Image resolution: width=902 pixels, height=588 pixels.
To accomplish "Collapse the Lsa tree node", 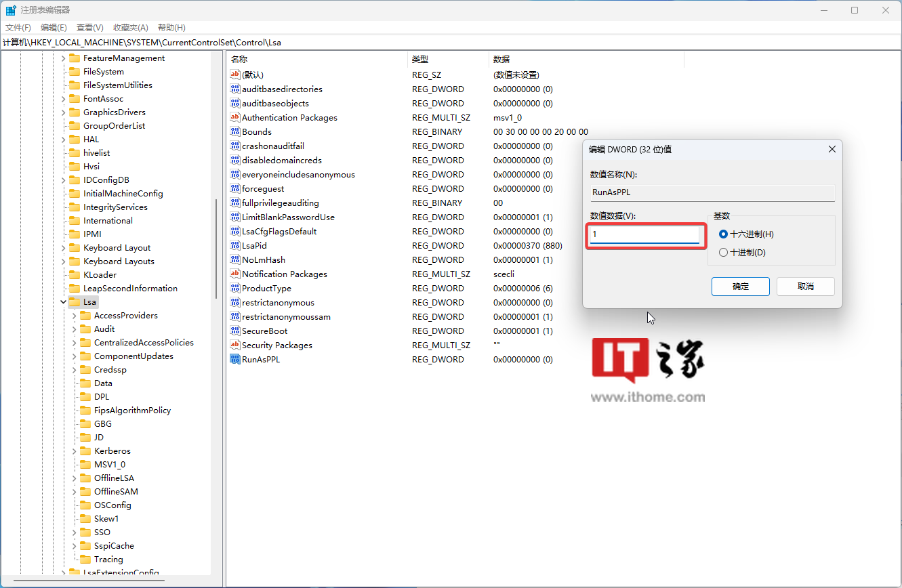I will (63, 301).
